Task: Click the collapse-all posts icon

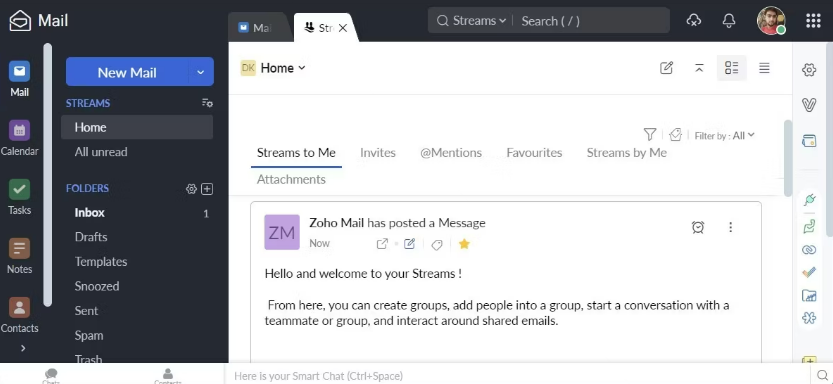Action: [699, 68]
